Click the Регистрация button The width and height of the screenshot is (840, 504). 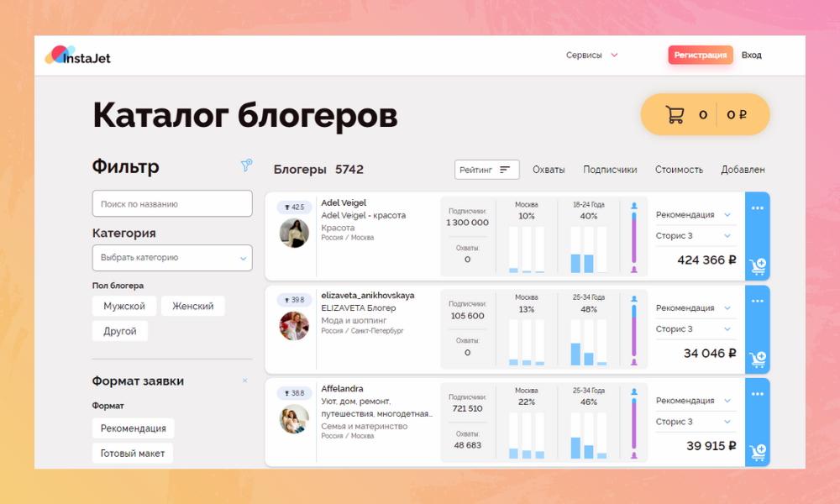pyautogui.click(x=701, y=55)
